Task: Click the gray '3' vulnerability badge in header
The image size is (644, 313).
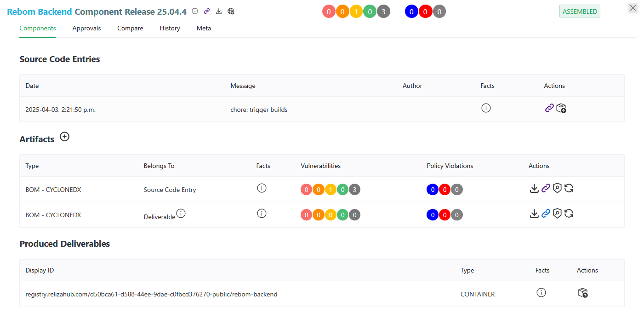Action: 383,12
